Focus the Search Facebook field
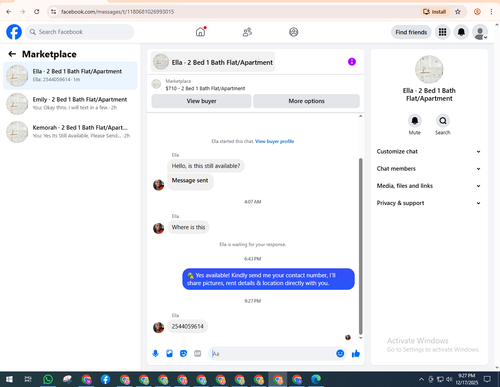Screen dimensions: 500x387 pos(80,32)
